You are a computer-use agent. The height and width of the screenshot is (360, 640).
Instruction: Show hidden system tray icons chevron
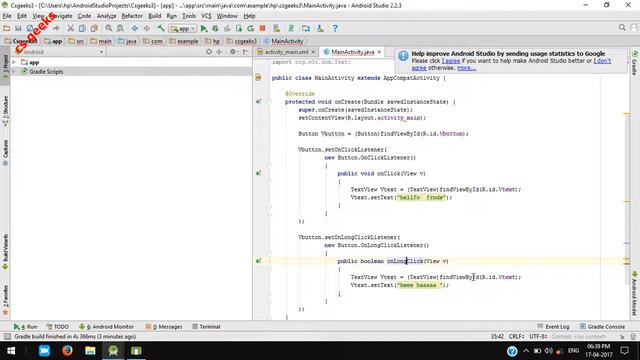(526, 351)
